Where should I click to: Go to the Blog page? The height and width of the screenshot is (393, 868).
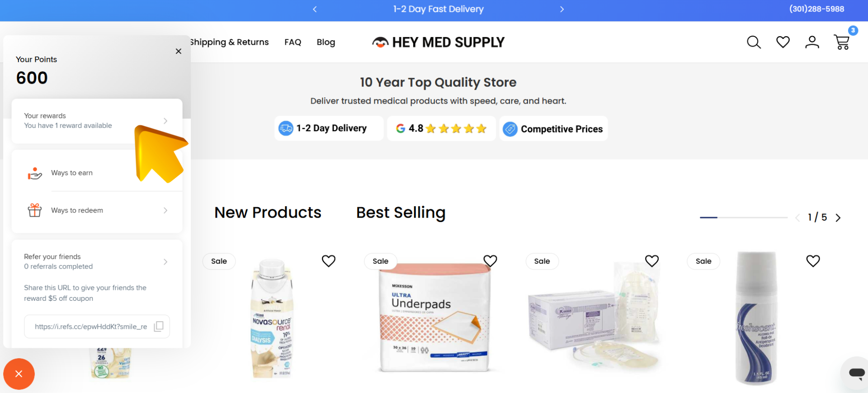click(325, 42)
